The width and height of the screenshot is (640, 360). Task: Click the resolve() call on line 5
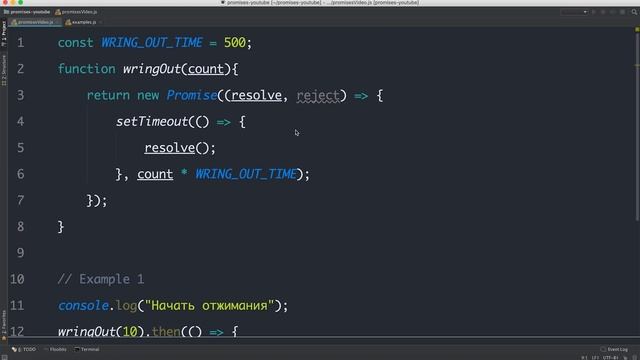click(x=180, y=148)
